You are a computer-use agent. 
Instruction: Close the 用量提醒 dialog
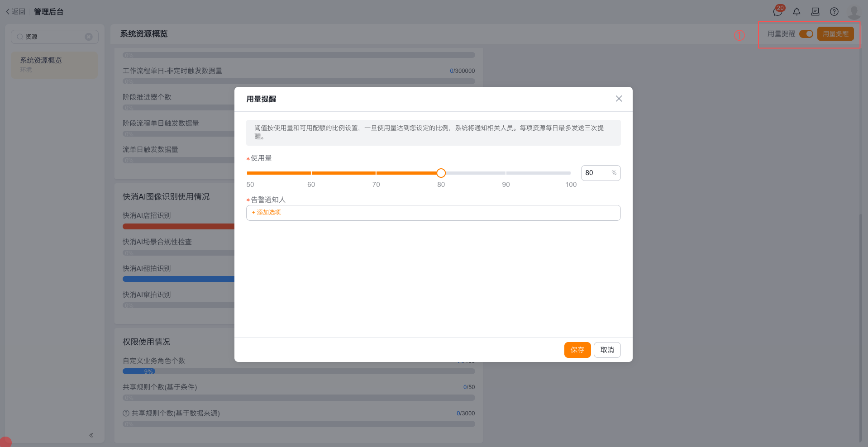[619, 99]
